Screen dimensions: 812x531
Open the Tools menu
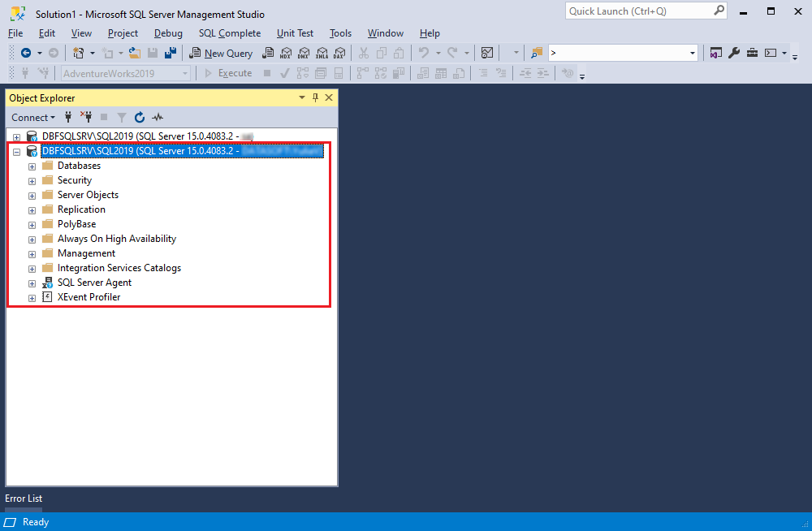point(340,33)
